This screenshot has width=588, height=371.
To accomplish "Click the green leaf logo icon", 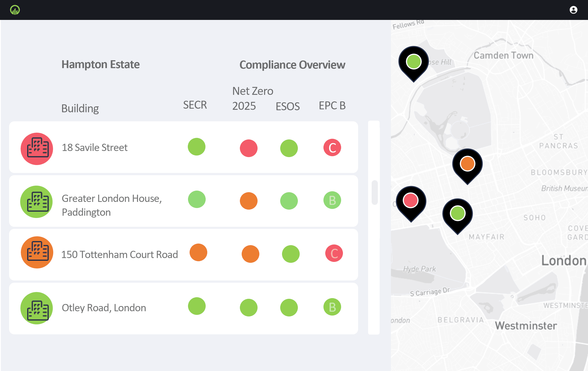I will (15, 10).
